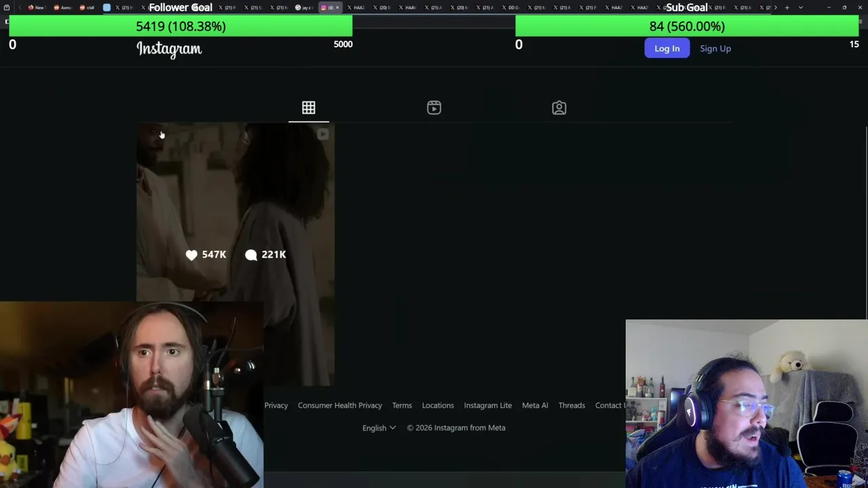The image size is (868, 488).
Task: Click the Log In button
Action: pos(667,48)
